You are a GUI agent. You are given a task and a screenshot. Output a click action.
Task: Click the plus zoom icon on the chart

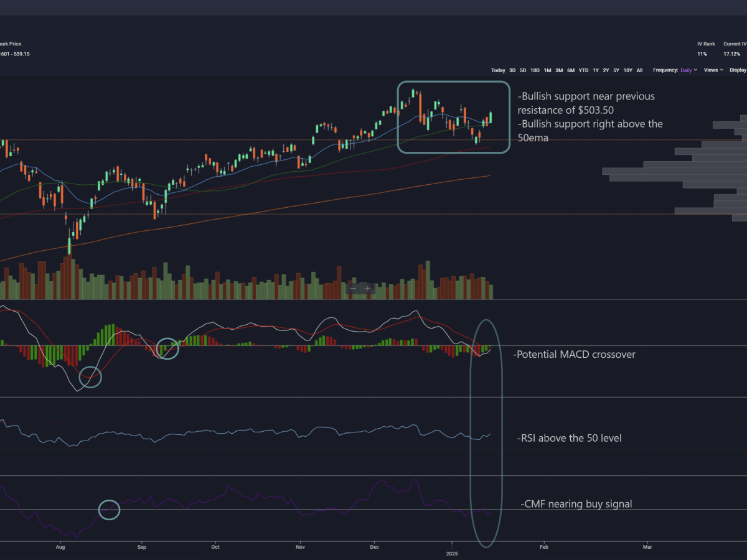[x=368, y=288]
